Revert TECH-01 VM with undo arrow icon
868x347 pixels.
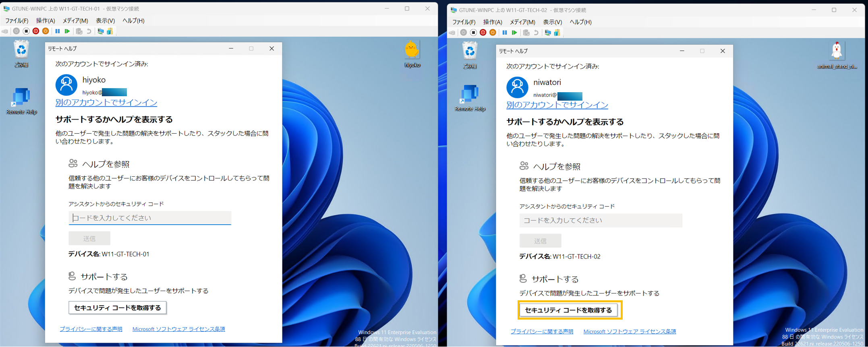pyautogui.click(x=89, y=31)
